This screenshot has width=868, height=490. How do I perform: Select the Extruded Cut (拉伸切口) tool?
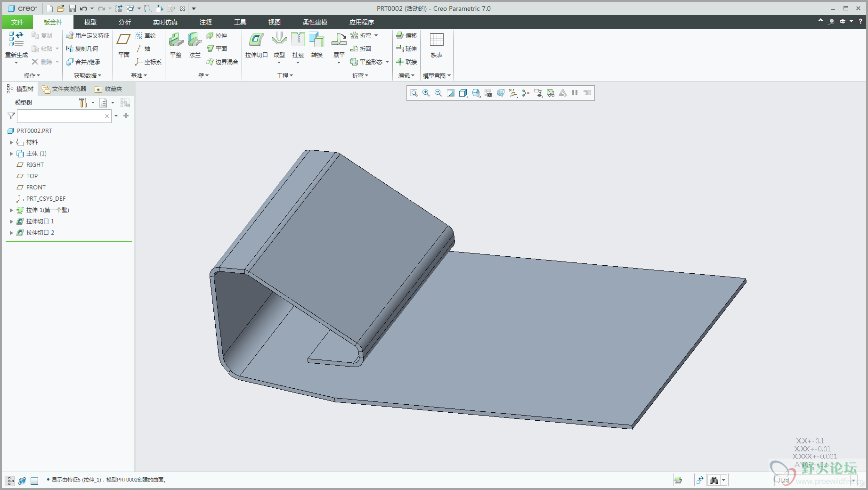click(x=256, y=45)
